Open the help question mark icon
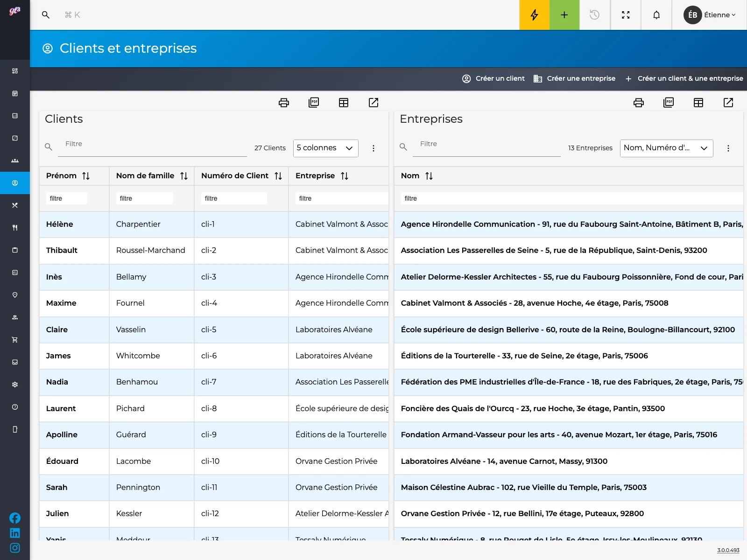 click(15, 407)
